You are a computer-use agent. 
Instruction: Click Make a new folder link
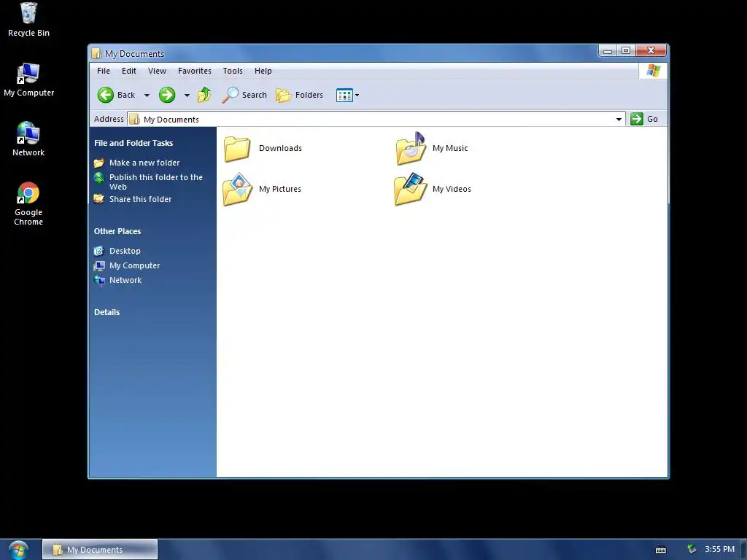coord(144,163)
